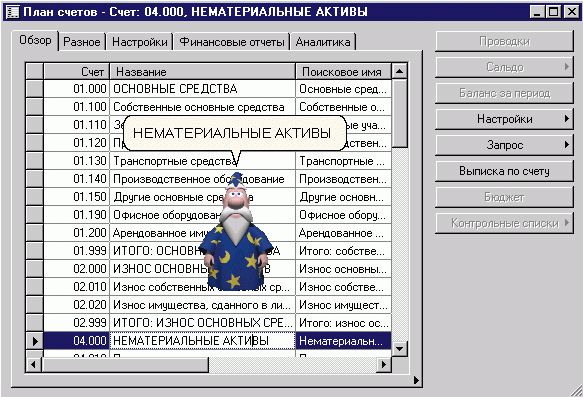Open the Аналитика tab
Viewport: 583px width, 397px height.
(323, 42)
